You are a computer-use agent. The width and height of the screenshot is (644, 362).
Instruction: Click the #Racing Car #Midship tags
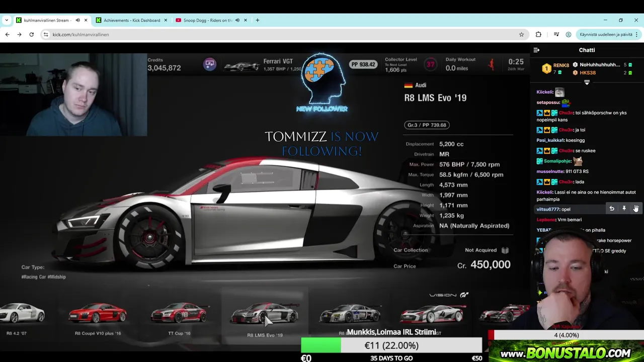click(43, 277)
